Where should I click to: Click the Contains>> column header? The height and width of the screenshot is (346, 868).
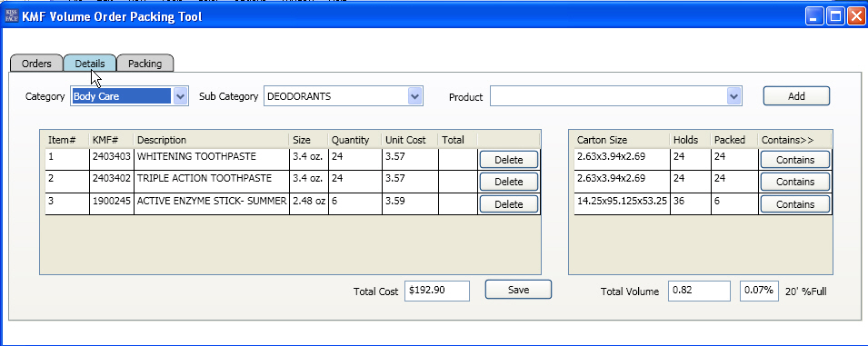tap(794, 140)
